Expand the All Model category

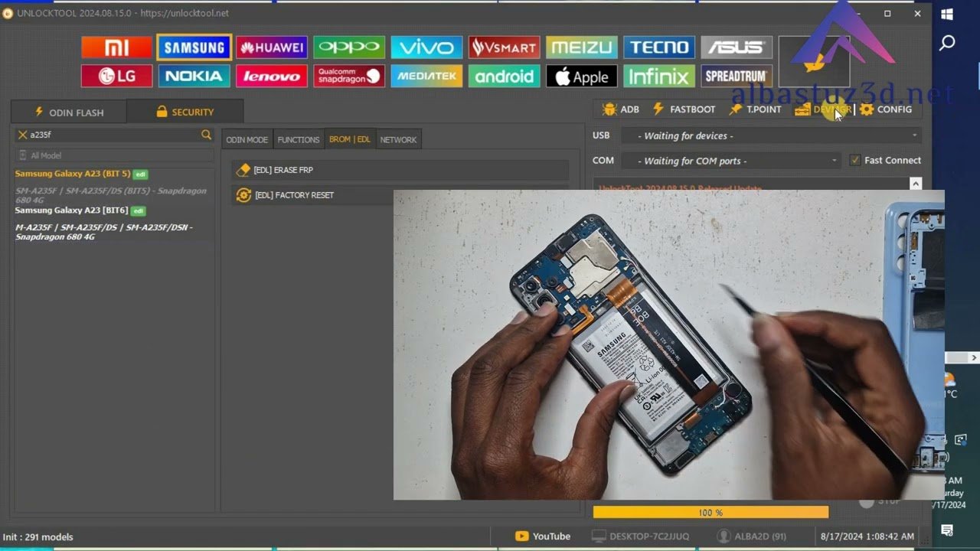(115, 155)
